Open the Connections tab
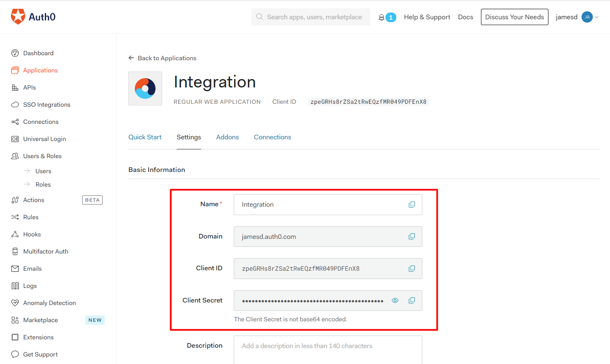The height and width of the screenshot is (364, 610). click(272, 137)
